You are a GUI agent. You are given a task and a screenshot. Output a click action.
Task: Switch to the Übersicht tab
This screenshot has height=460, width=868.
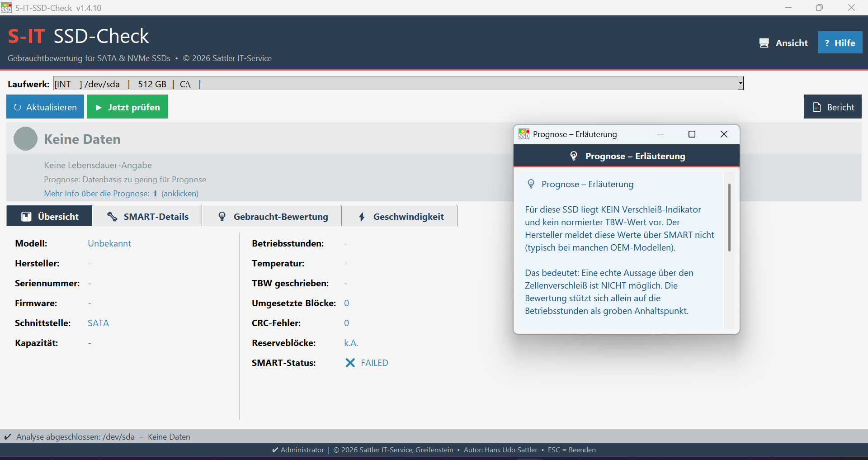49,216
